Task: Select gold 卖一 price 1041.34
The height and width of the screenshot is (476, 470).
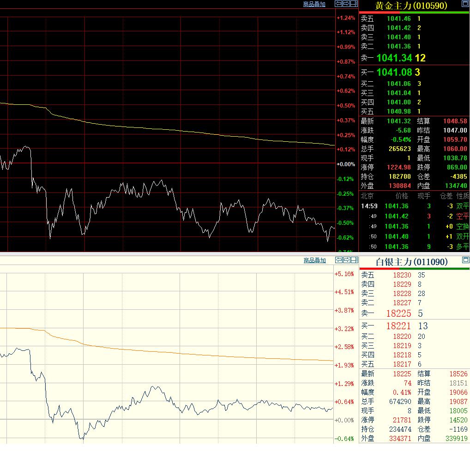Action: [x=394, y=58]
